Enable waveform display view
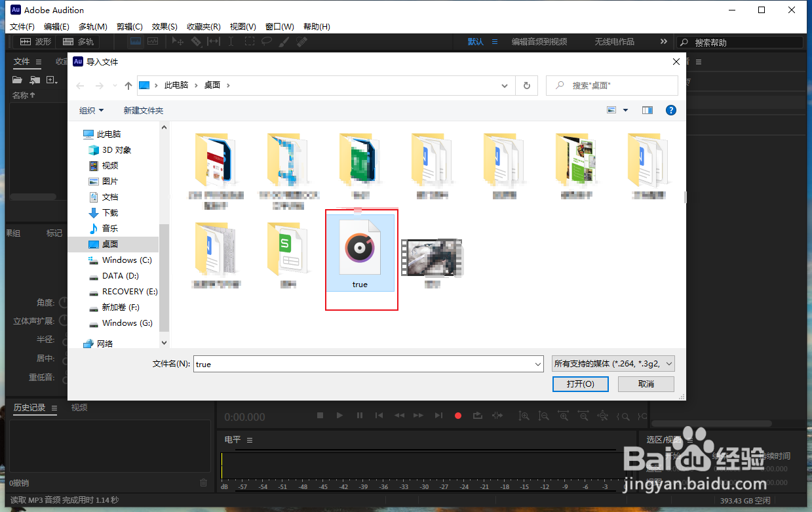The height and width of the screenshot is (512, 812). (x=135, y=41)
